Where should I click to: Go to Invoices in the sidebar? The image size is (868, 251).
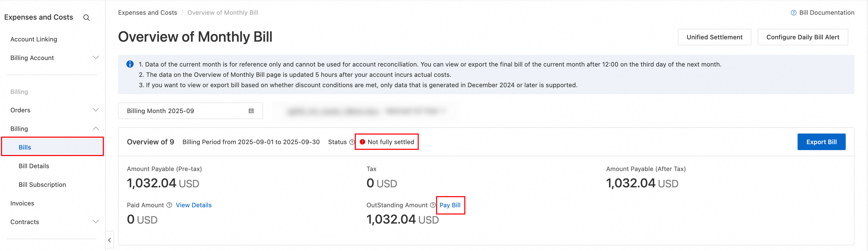pyautogui.click(x=22, y=203)
